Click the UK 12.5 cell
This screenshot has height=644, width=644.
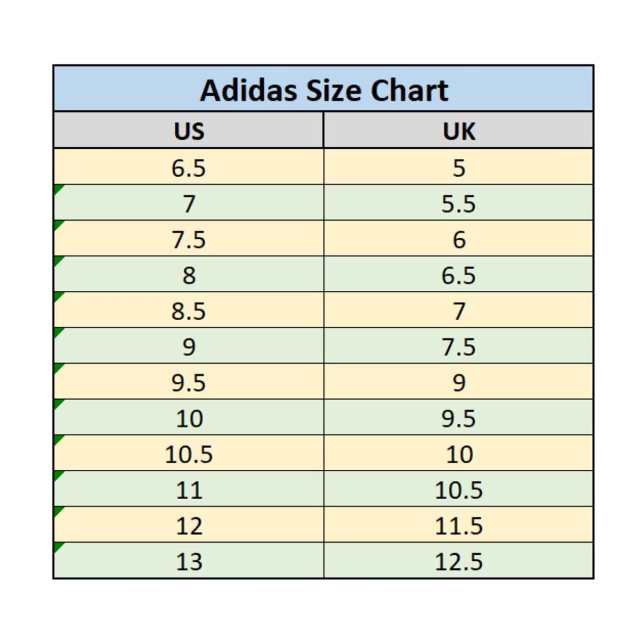[x=459, y=561]
